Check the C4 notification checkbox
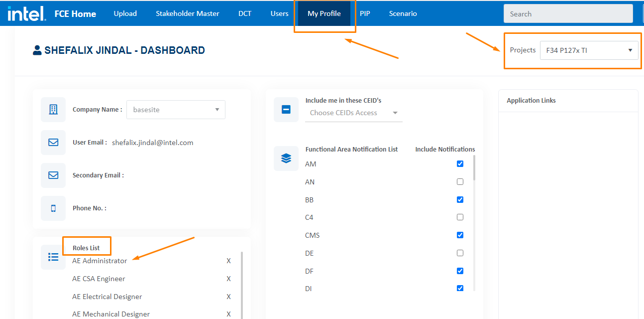Screen dimensions: 644x319 click(460, 217)
